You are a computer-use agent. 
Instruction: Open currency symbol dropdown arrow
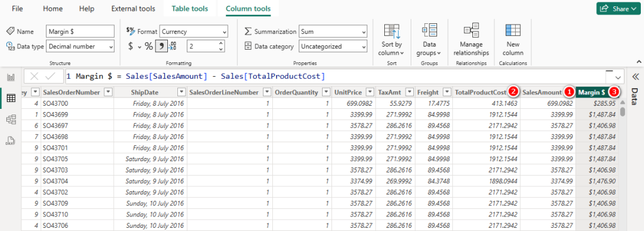tap(139, 47)
